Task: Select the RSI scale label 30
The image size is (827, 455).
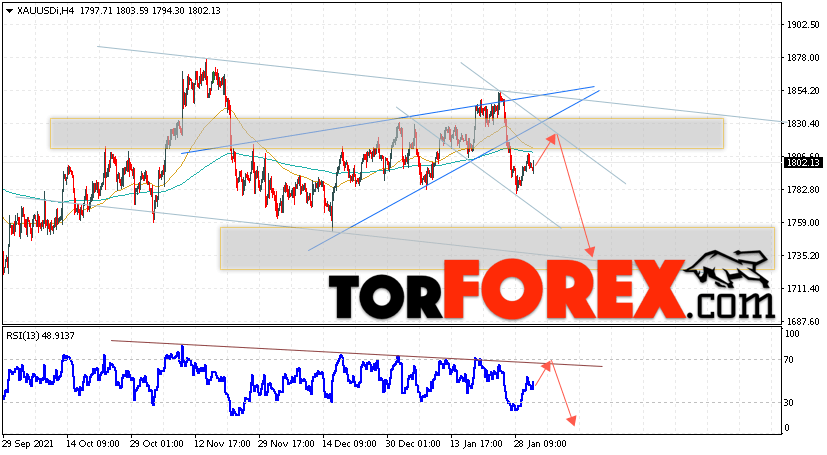Action: coord(789,403)
